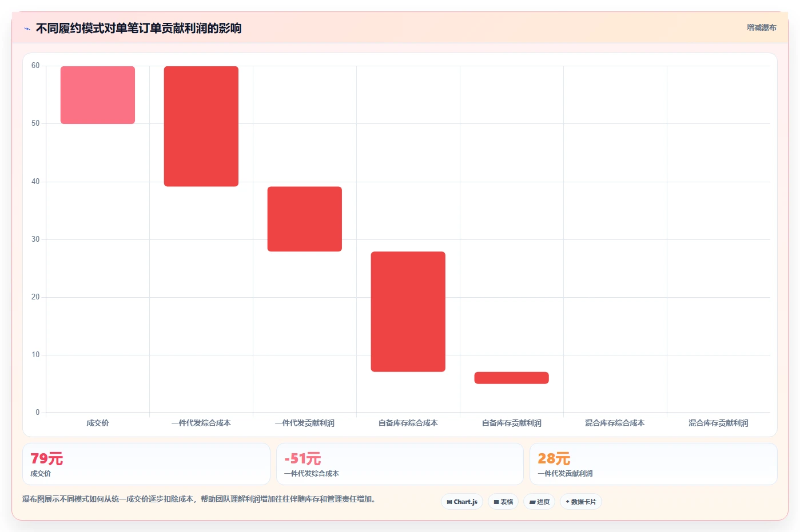Viewport: 800px width, 532px height.
Task: Click x-axis label 一件代发贡献利润
Action: [305, 423]
